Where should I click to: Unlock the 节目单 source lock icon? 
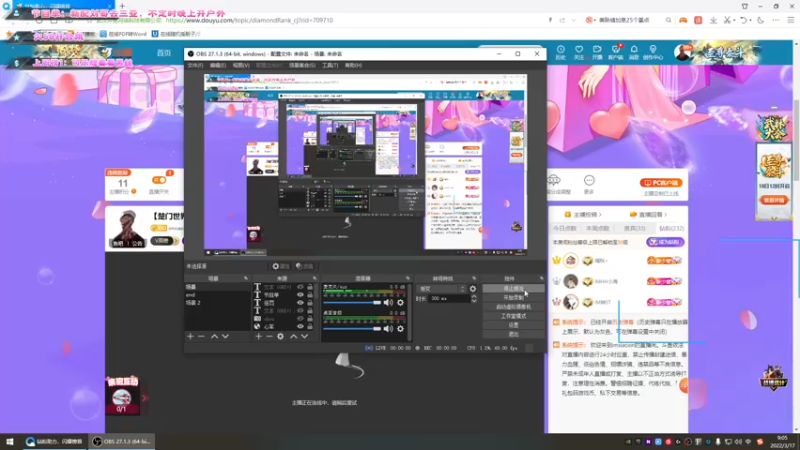pyautogui.click(x=310, y=295)
